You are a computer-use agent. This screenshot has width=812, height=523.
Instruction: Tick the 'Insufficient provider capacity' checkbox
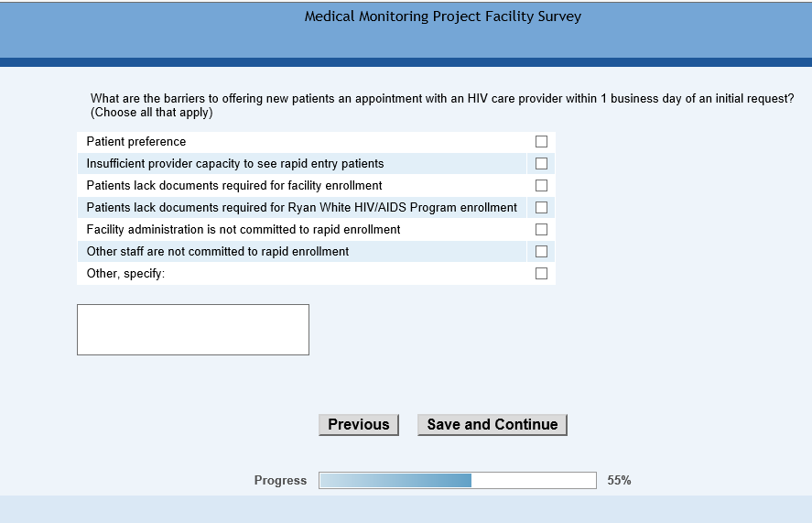click(541, 164)
